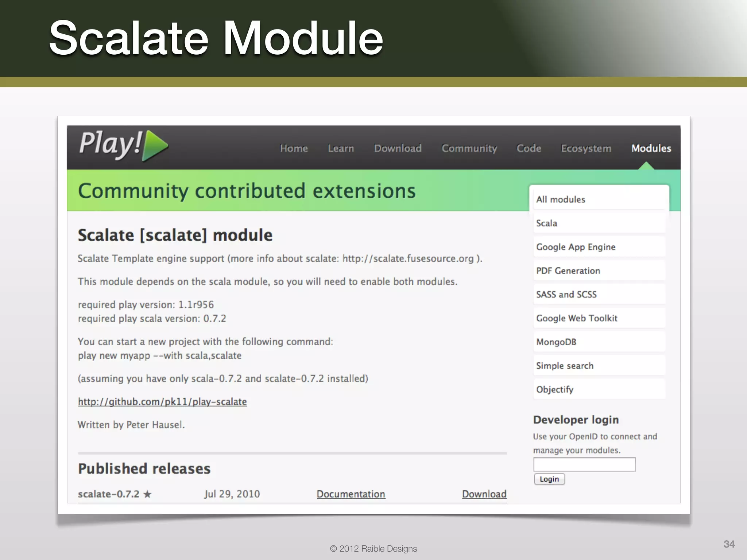The width and height of the screenshot is (747, 560).
Task: Click the '© 2012 Raible Designs' footer
Action: (x=373, y=549)
